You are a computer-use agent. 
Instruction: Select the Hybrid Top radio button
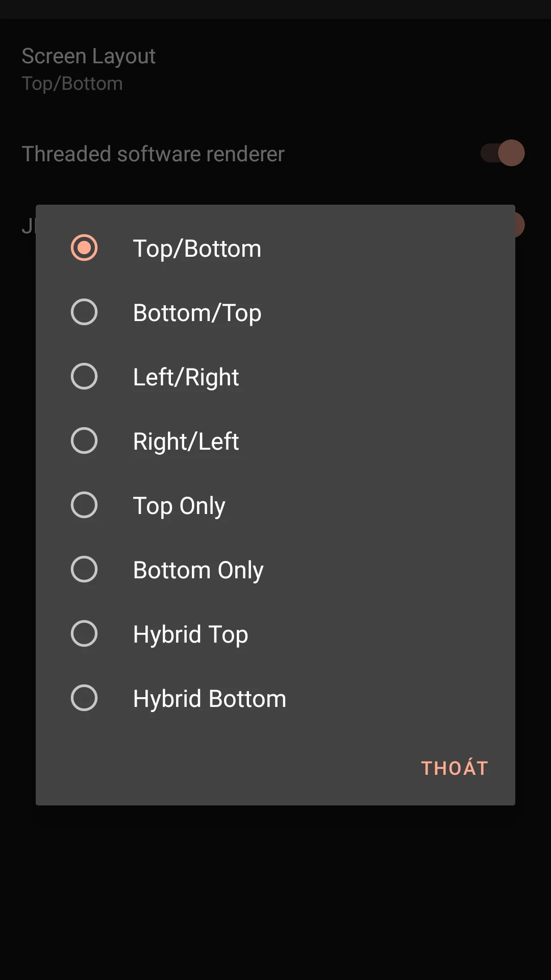pyautogui.click(x=84, y=634)
